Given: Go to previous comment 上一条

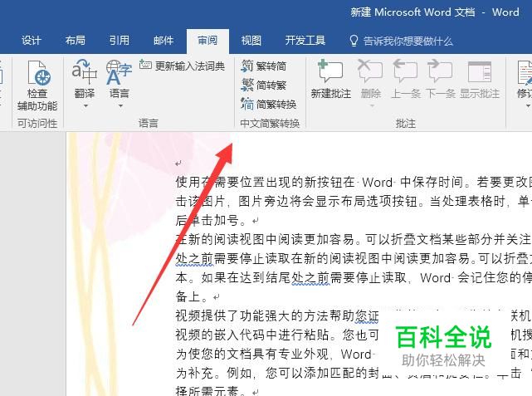Looking at the screenshot, I should click(406, 80).
